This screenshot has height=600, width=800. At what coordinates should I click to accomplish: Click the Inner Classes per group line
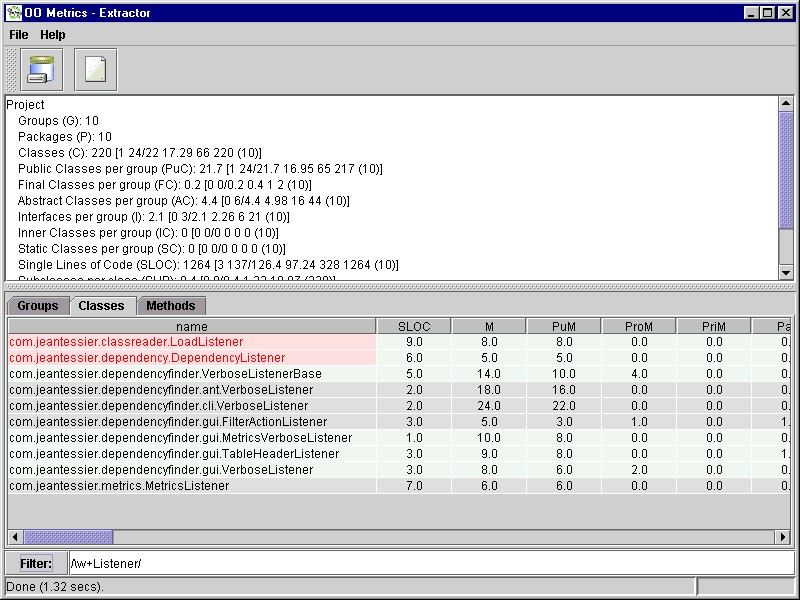tap(148, 233)
